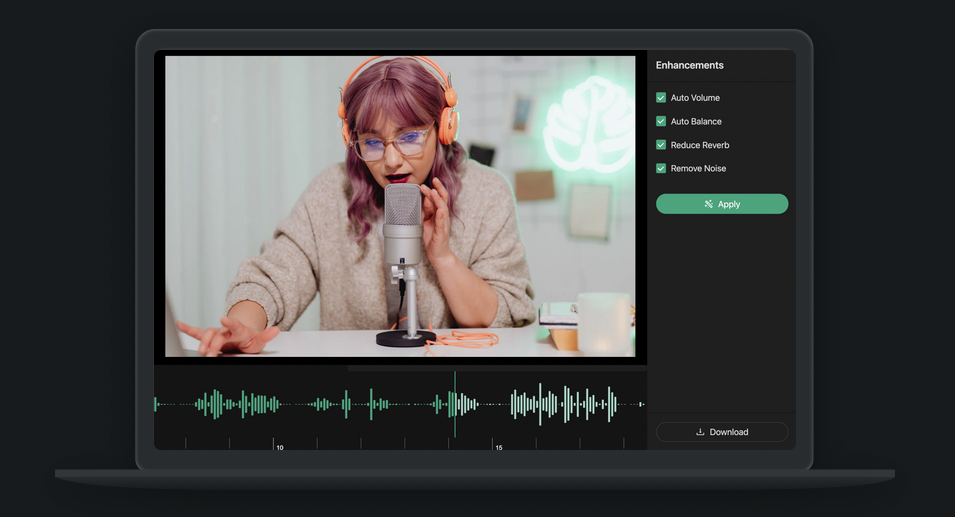
Task: Click the horizontal scrollbar above the waveform
Action: pos(496,368)
